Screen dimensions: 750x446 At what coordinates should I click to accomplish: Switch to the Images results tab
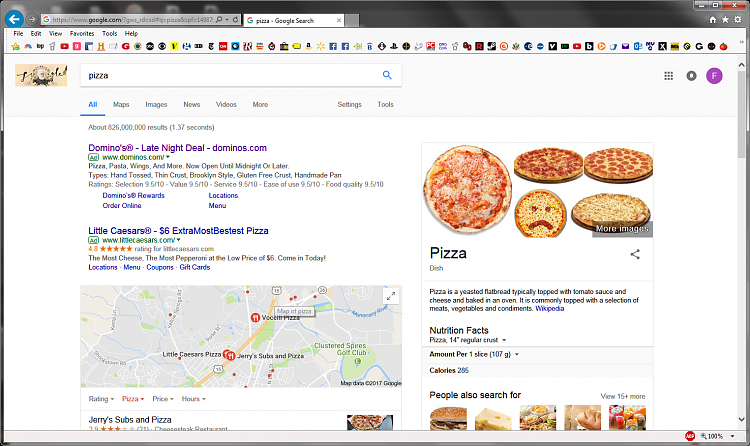point(156,104)
